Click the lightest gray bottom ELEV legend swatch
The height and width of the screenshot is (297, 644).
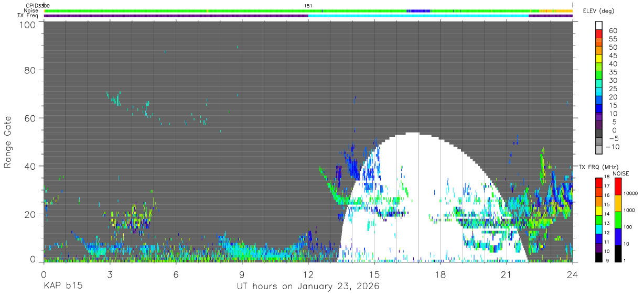pos(599,149)
